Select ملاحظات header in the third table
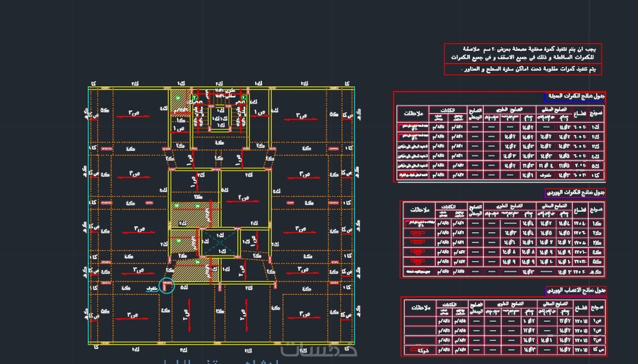 pos(420,308)
